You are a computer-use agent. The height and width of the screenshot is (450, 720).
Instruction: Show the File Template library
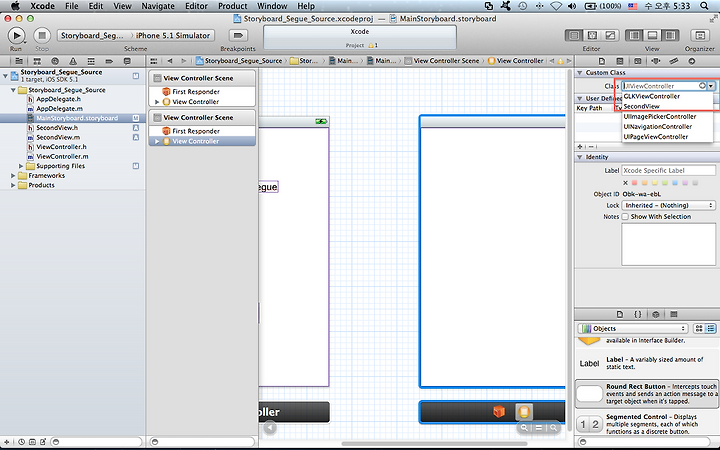620,315
